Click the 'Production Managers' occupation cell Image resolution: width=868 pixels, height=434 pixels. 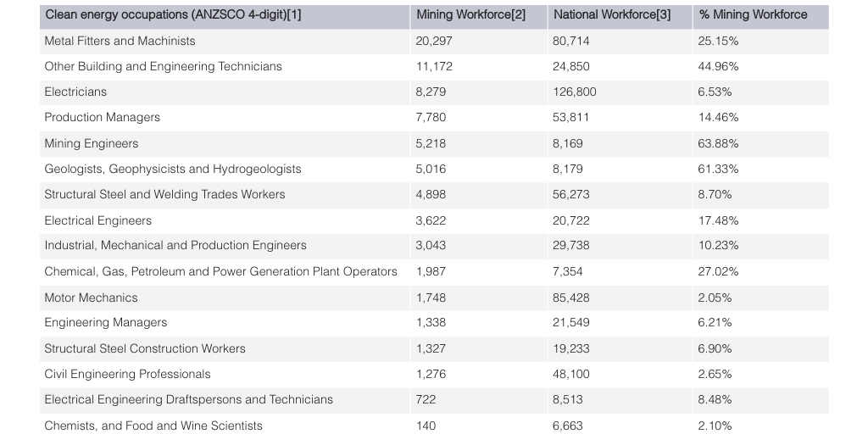coord(103,117)
